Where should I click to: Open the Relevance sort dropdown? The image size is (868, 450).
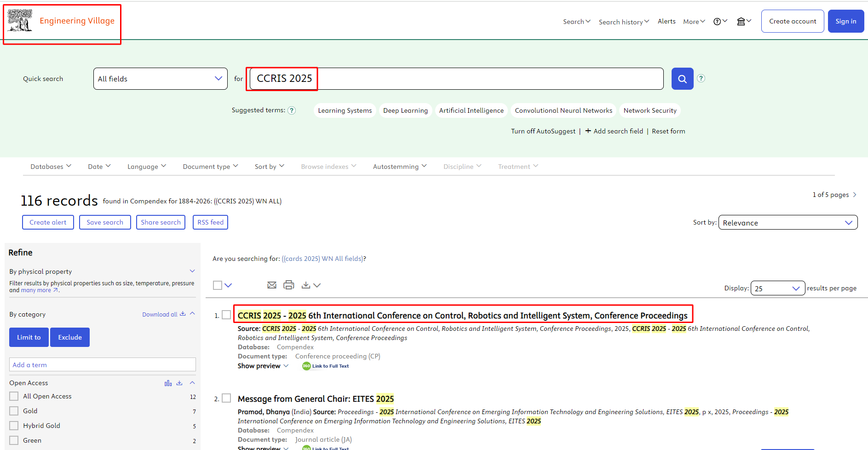point(788,223)
